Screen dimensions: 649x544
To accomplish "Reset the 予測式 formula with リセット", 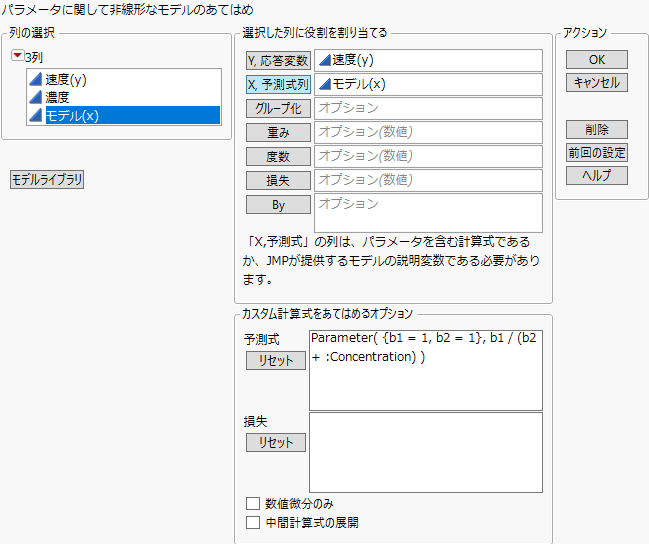I will [x=276, y=361].
